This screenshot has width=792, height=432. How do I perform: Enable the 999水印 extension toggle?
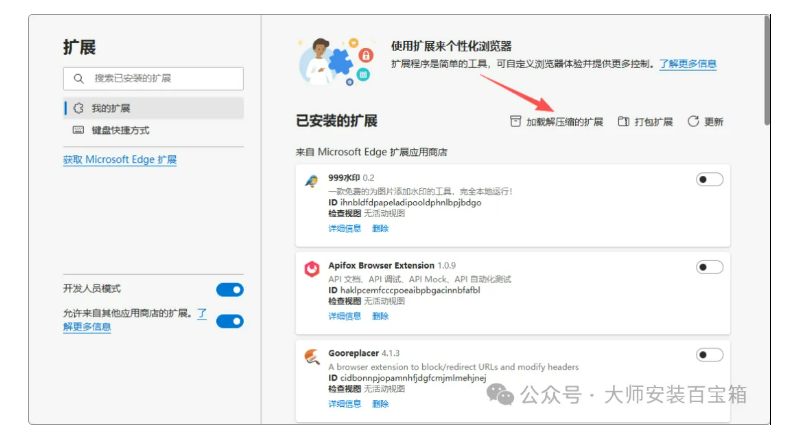(709, 179)
